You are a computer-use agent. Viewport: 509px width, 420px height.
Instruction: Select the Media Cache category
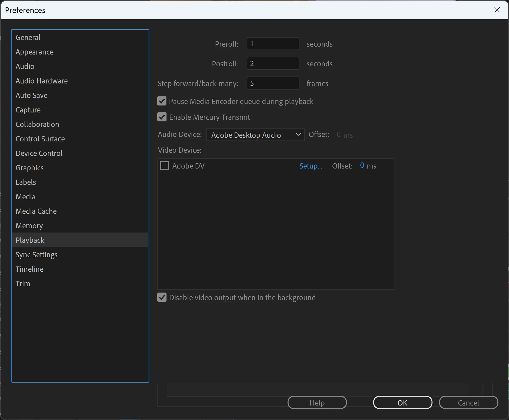pos(36,211)
